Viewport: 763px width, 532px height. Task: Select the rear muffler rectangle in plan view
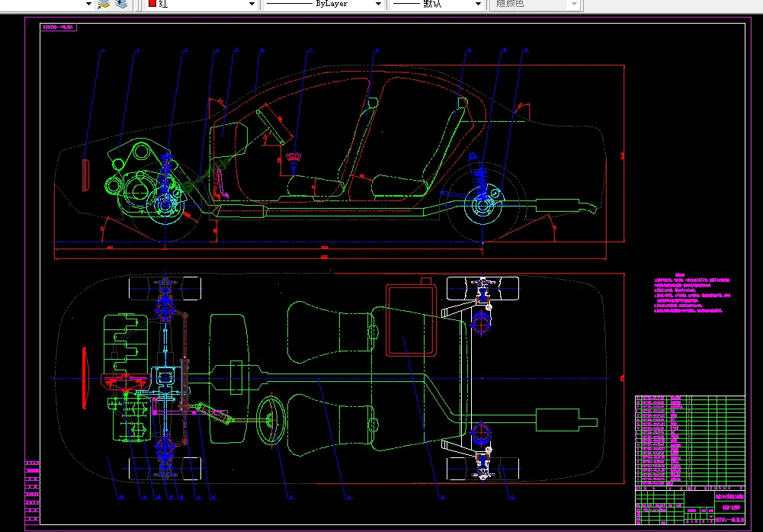[557, 420]
